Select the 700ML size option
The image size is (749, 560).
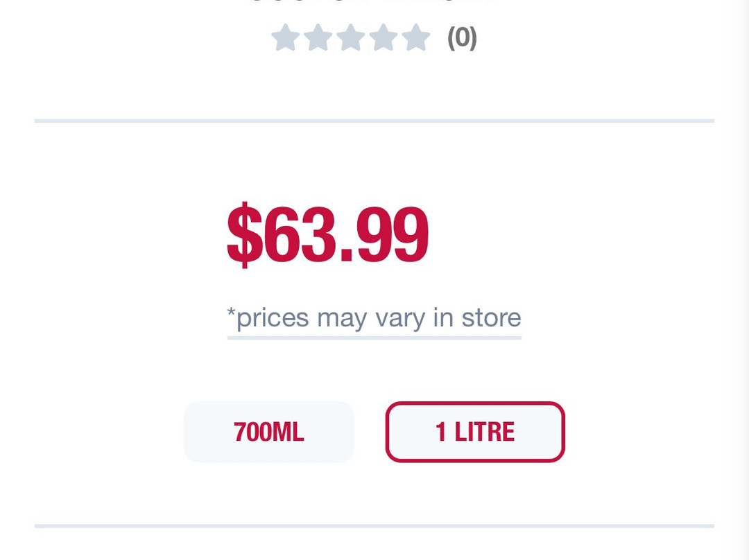(x=269, y=432)
